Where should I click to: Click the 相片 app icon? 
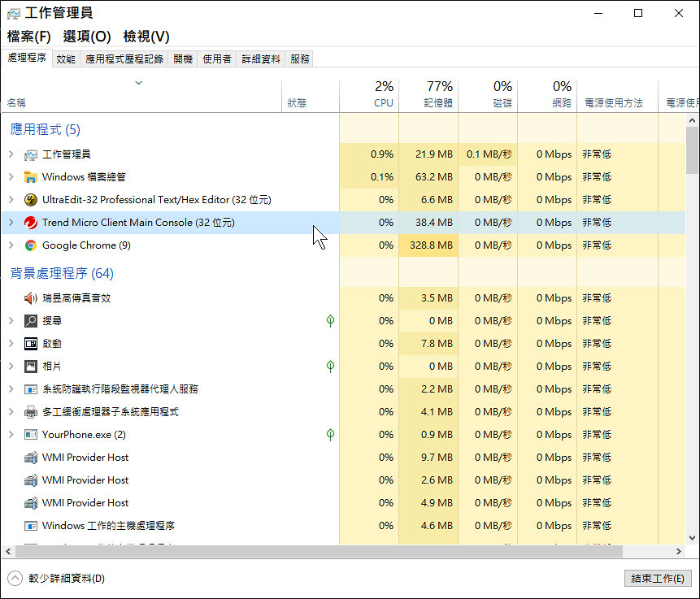pos(30,367)
